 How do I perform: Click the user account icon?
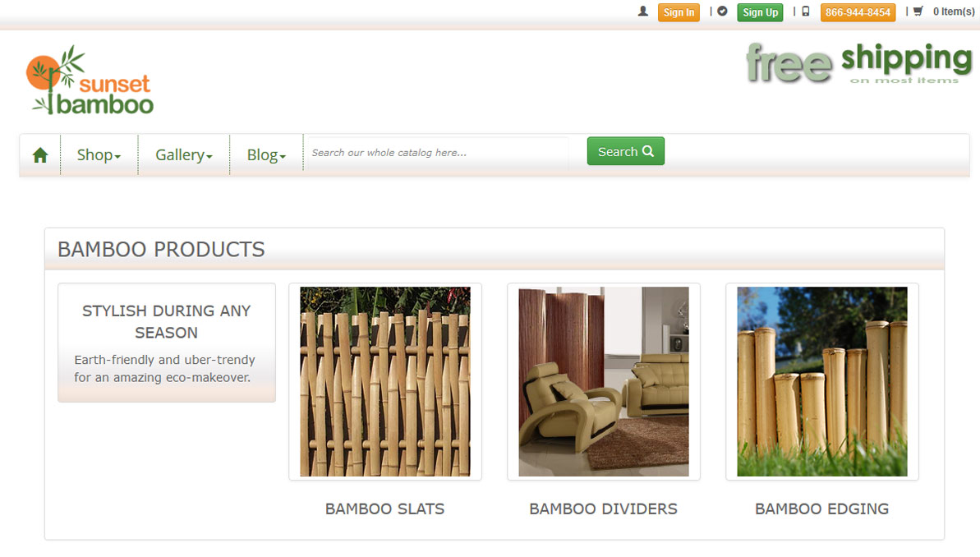[x=642, y=12]
